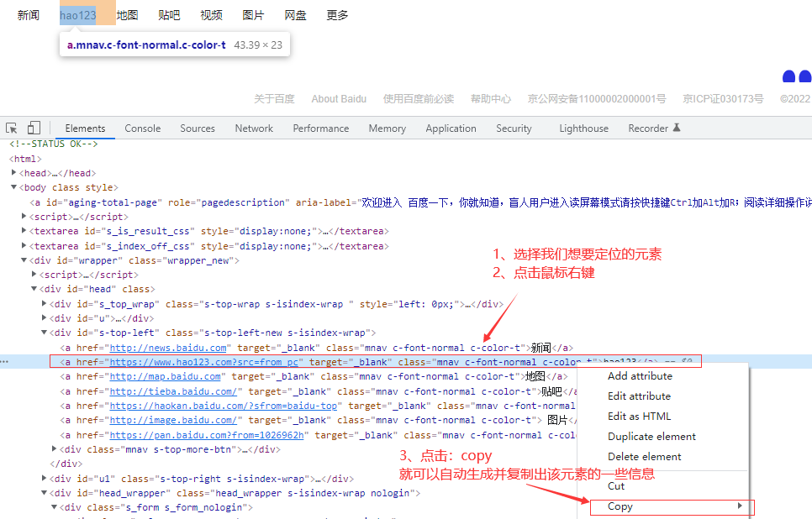Image resolution: width=812 pixels, height=519 pixels.
Task: Click the pan.baidu.com href link
Action: click(207, 435)
